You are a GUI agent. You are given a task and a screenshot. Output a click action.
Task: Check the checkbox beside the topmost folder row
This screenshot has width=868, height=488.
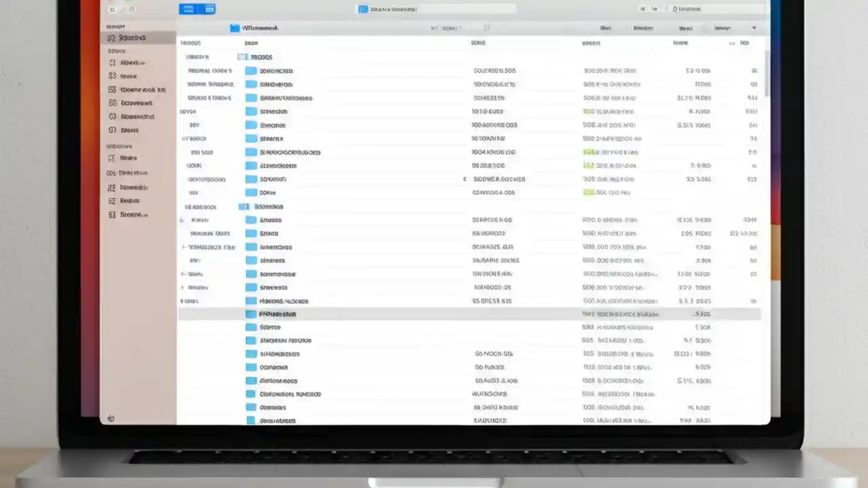point(243,57)
